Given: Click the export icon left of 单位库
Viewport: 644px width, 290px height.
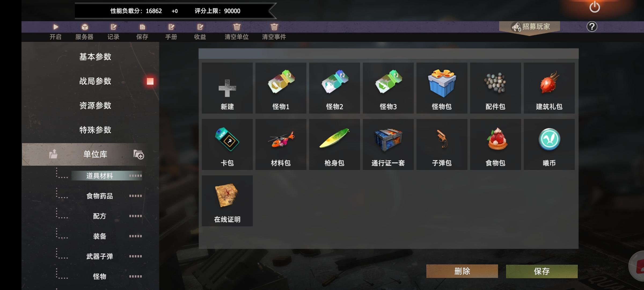Looking at the screenshot, I should [53, 154].
